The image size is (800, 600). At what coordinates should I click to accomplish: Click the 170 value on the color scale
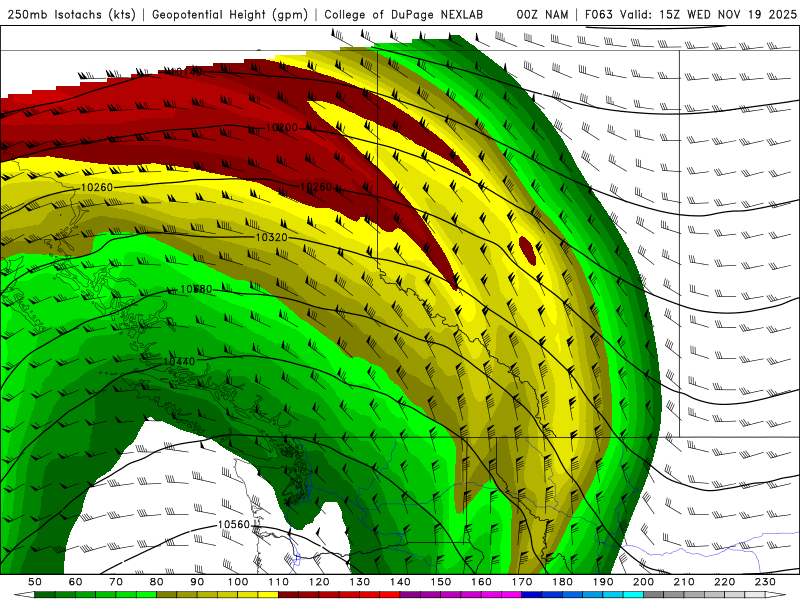[x=522, y=582]
